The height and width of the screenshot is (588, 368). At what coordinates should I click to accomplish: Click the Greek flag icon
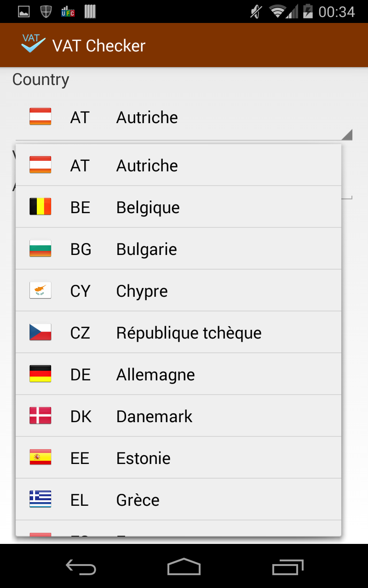click(x=40, y=499)
